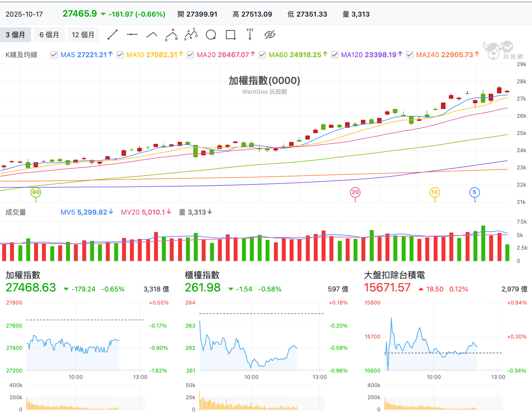This screenshot has height=416, width=532.
Task: Switch chart range to 3 個月
Action: tap(15, 35)
